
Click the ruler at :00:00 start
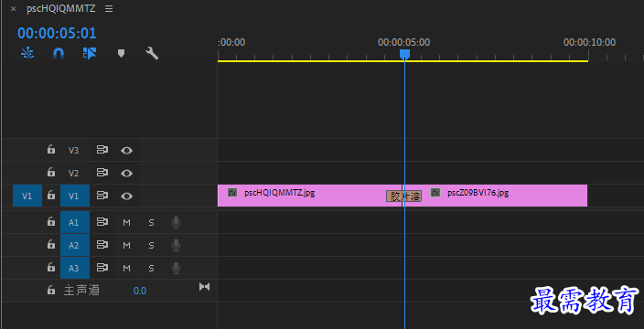tap(231, 42)
